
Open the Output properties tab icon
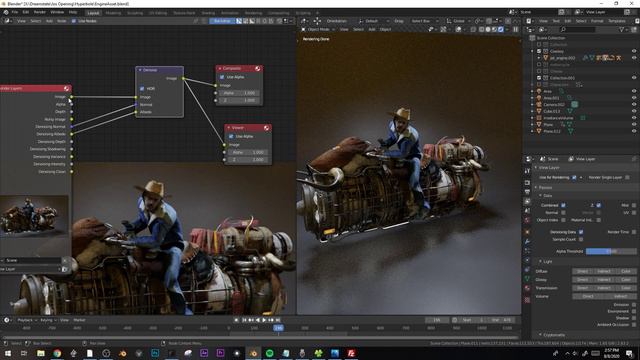(527, 192)
